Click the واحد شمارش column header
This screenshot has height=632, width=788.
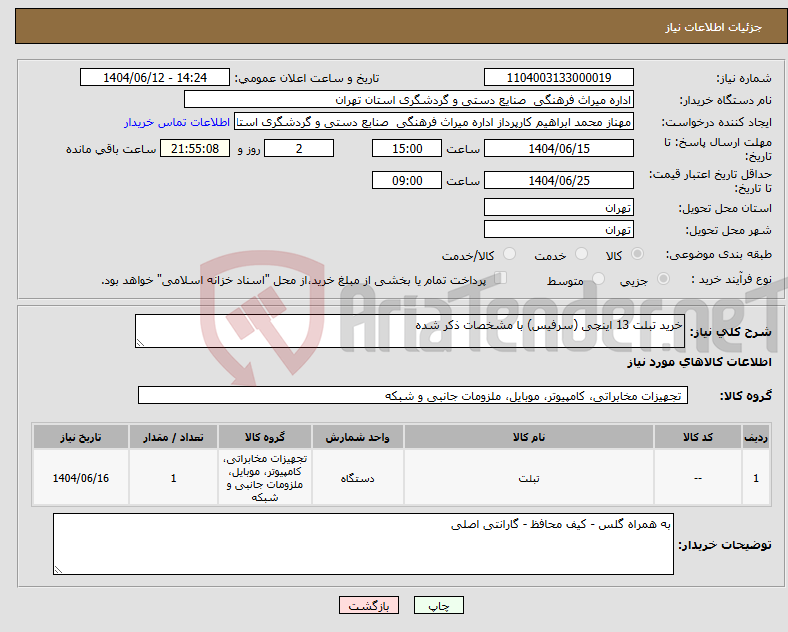click(357, 437)
